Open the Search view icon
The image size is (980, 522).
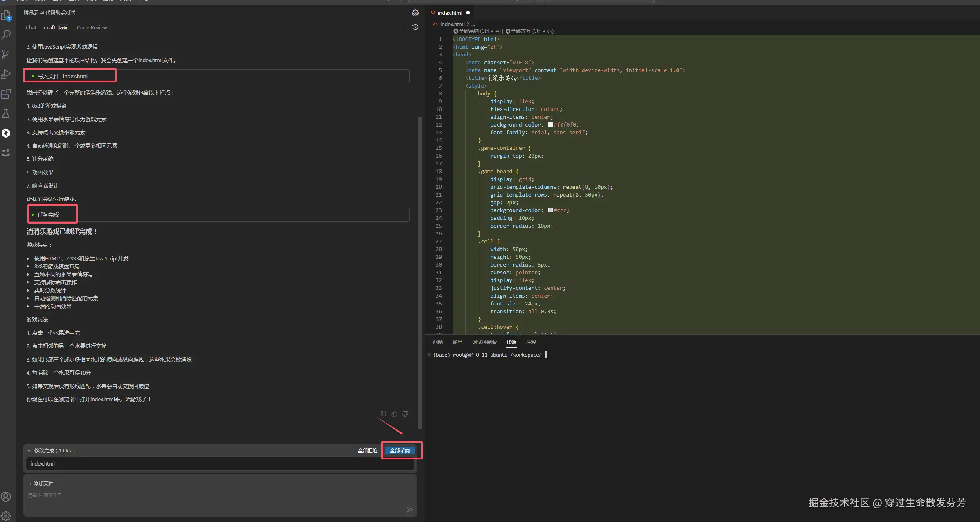[6, 35]
